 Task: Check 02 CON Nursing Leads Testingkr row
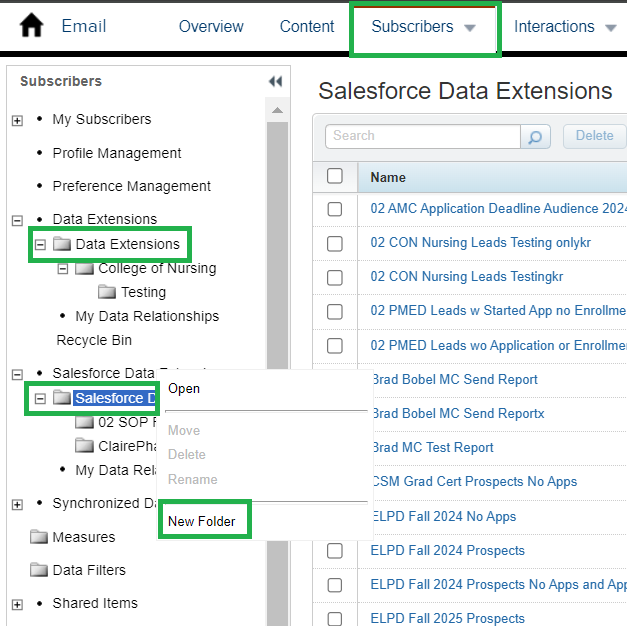[335, 277]
